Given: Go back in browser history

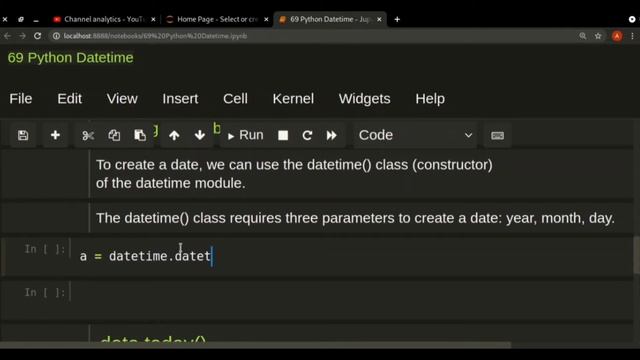Looking at the screenshot, I should [x=7, y=36].
